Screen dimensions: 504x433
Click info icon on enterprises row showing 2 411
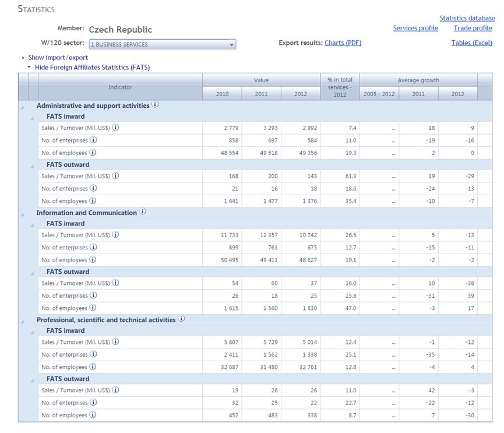tap(93, 354)
